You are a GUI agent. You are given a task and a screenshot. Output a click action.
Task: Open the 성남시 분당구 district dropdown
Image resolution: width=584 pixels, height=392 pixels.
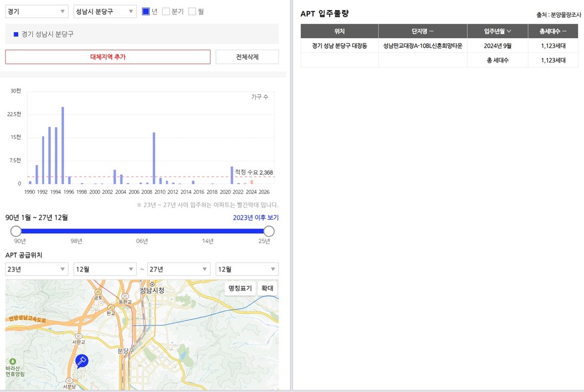(105, 11)
